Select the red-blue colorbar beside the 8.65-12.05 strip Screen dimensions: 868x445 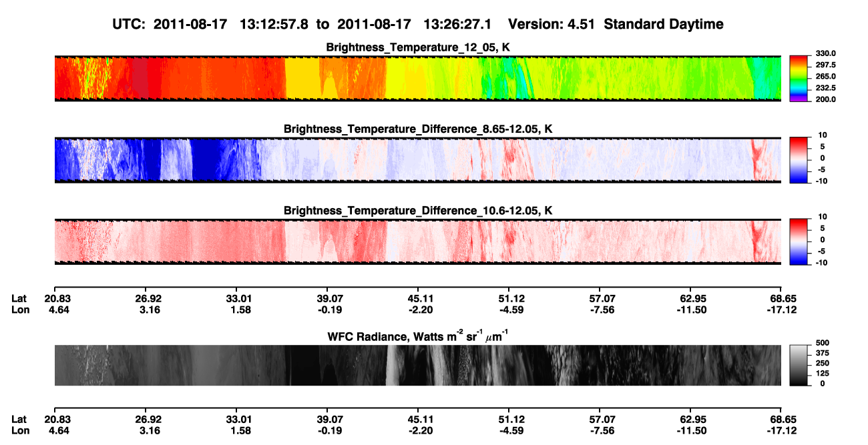coord(799,159)
